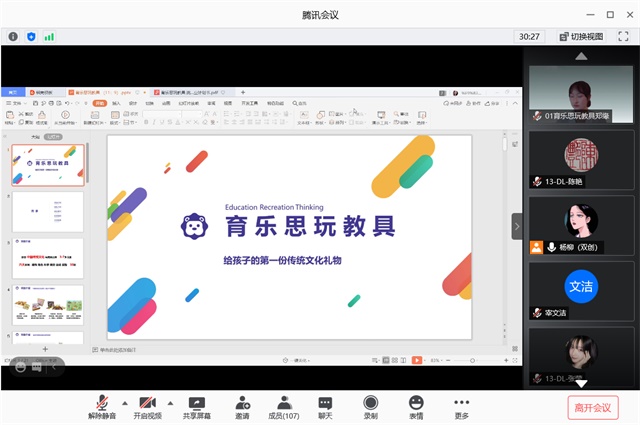
Task: Collapse the participant video sidebar
Action: (x=517, y=226)
